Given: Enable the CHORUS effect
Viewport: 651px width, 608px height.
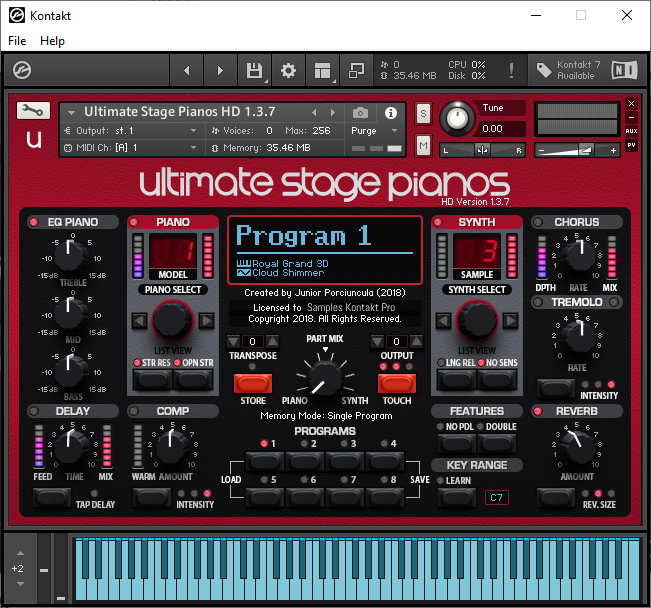Looking at the screenshot, I should tap(538, 222).
